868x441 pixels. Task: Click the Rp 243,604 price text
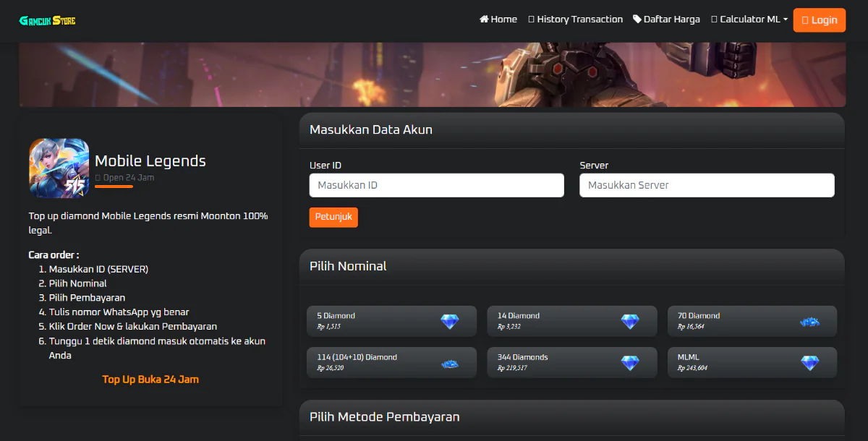pyautogui.click(x=692, y=368)
